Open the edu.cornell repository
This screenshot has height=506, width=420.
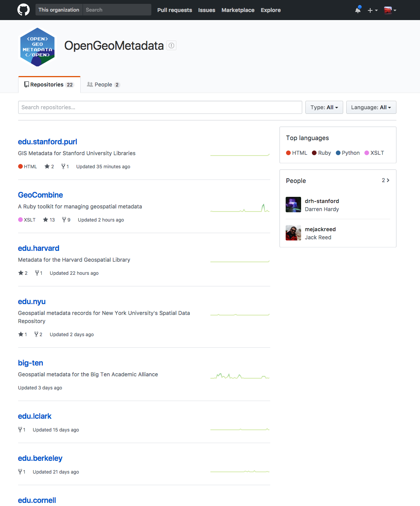point(37,500)
